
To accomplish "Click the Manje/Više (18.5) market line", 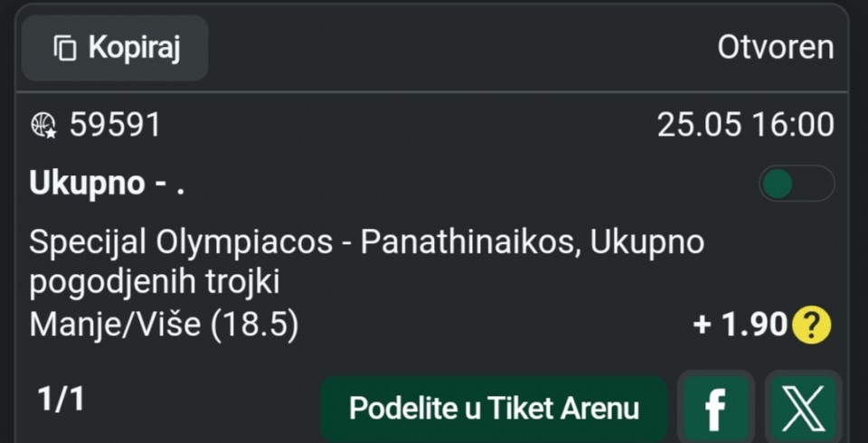I will click(x=164, y=325).
